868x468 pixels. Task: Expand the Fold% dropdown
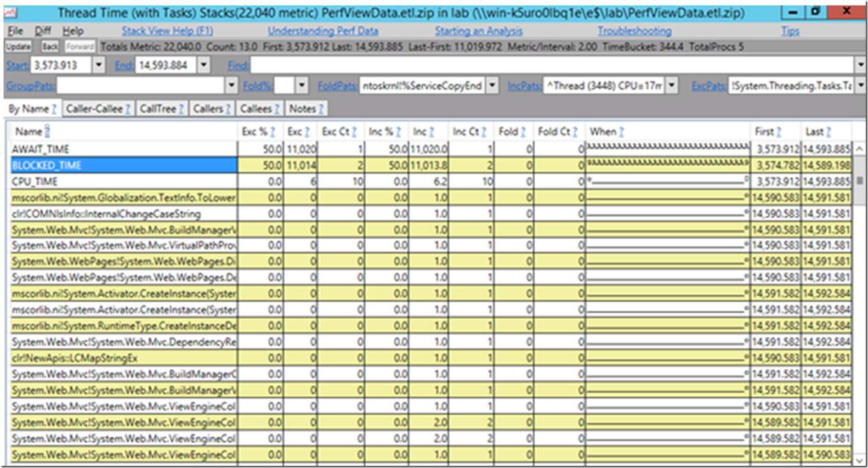(x=302, y=86)
